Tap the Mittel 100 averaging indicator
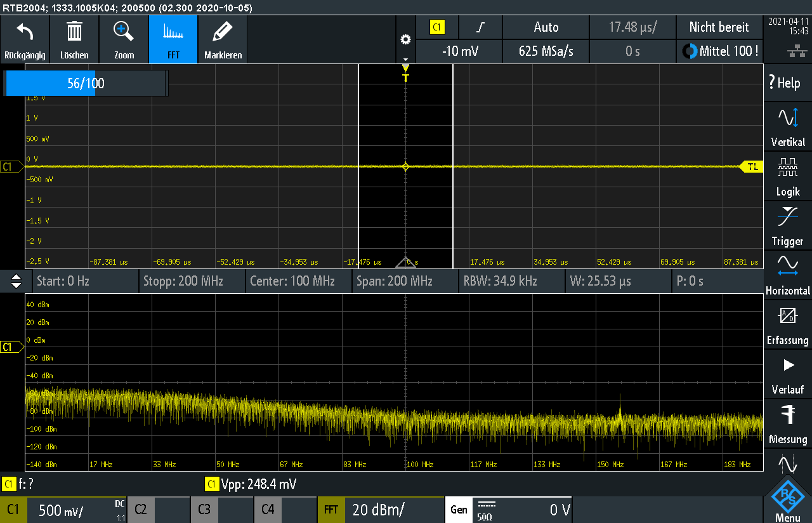 (719, 51)
